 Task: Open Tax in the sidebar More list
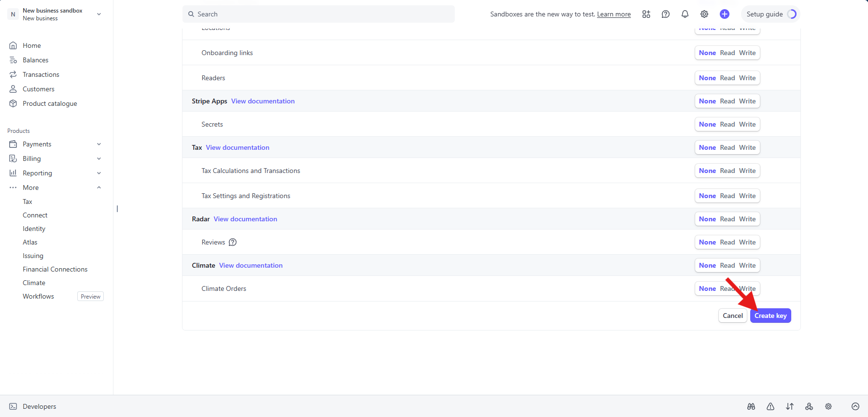coord(28,201)
